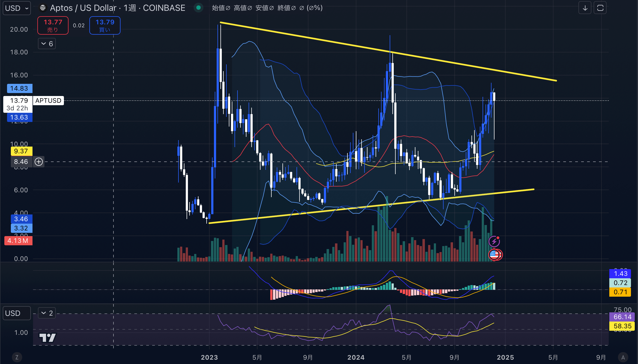
Task: Open the lower pane USD dropdown
Action: click(x=17, y=313)
